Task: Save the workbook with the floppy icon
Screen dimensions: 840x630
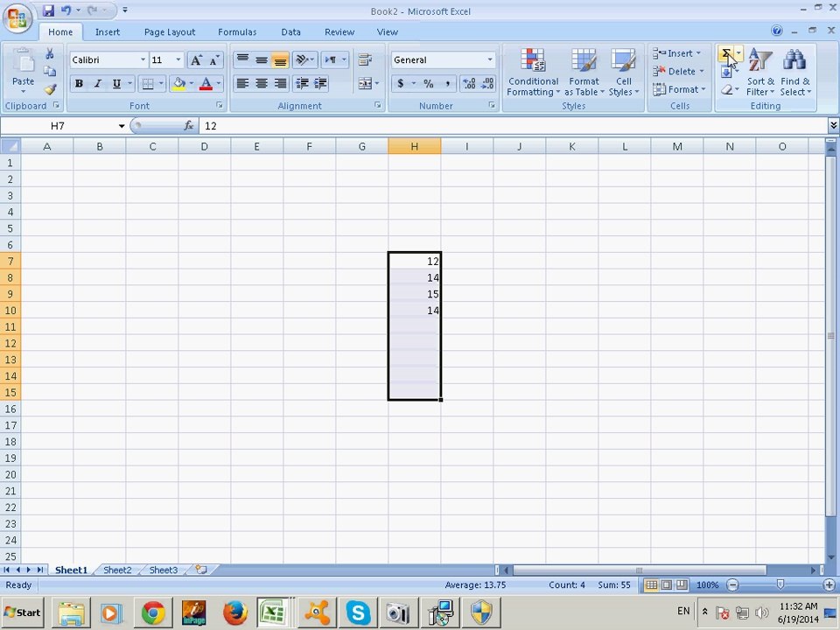Action: tap(48, 10)
